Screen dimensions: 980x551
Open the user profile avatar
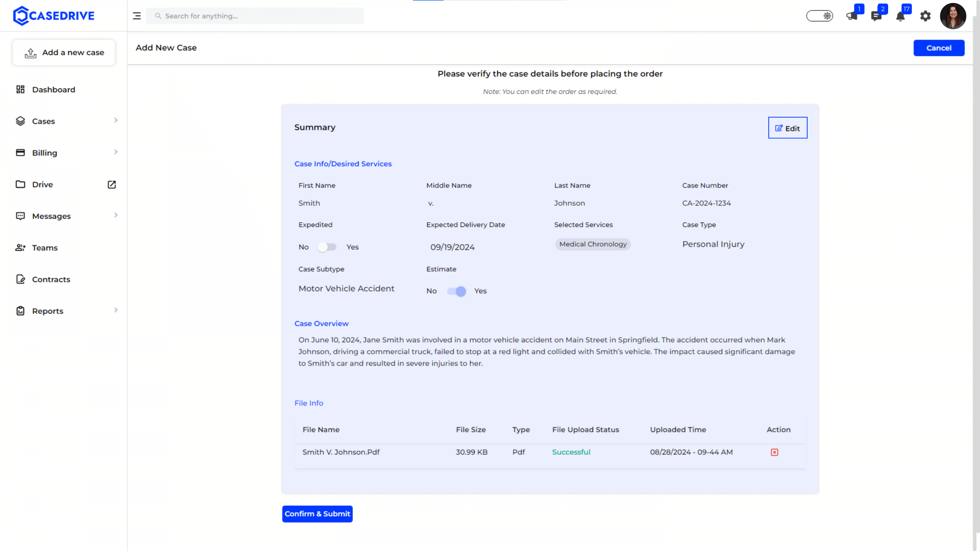tap(953, 16)
